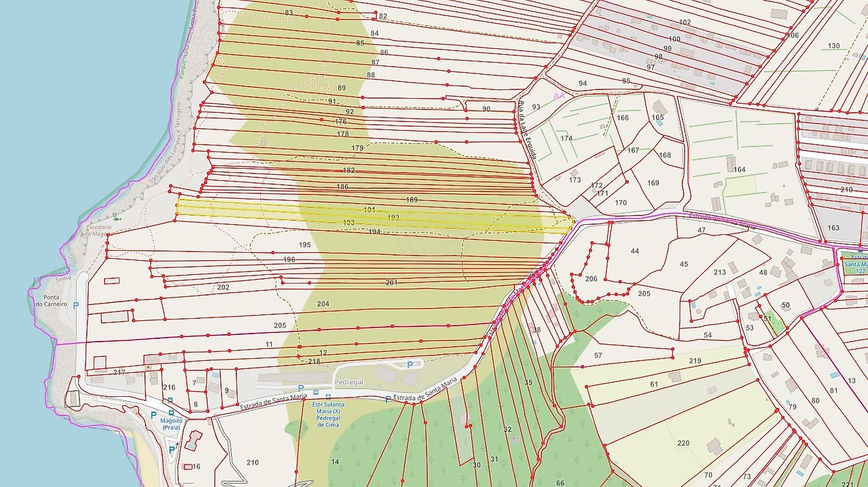Click the parking icon inside the Pedregal loop road
The image size is (868, 487).
pos(410,365)
